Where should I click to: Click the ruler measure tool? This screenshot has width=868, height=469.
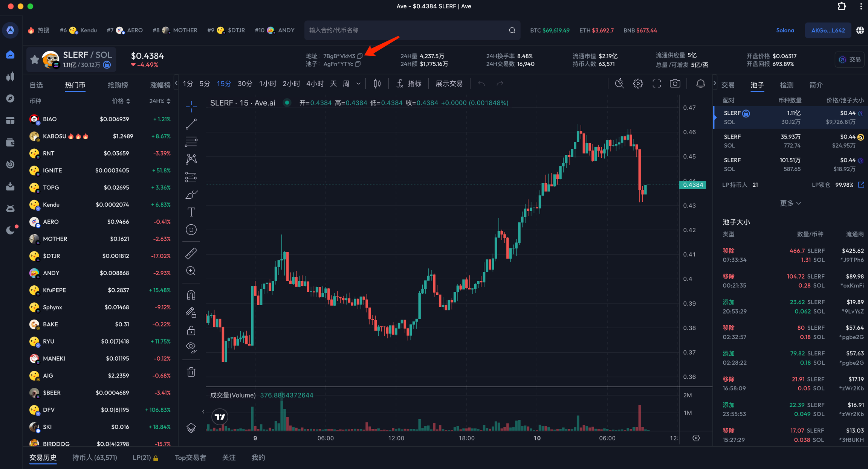click(x=191, y=253)
